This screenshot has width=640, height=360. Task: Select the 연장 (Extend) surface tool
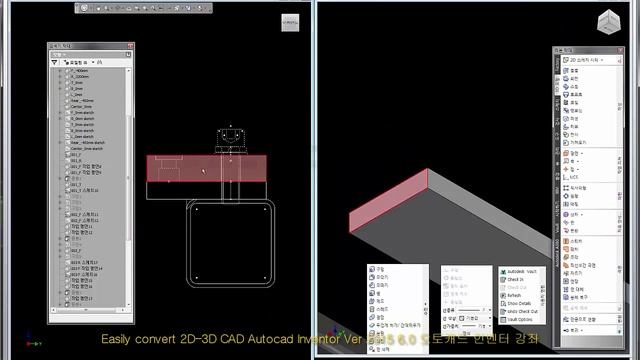tap(571, 281)
